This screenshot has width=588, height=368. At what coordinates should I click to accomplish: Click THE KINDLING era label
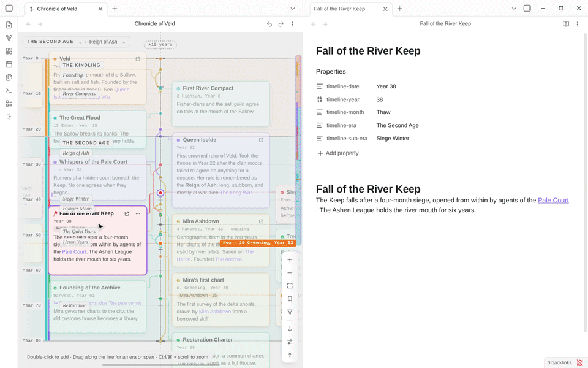(81, 65)
